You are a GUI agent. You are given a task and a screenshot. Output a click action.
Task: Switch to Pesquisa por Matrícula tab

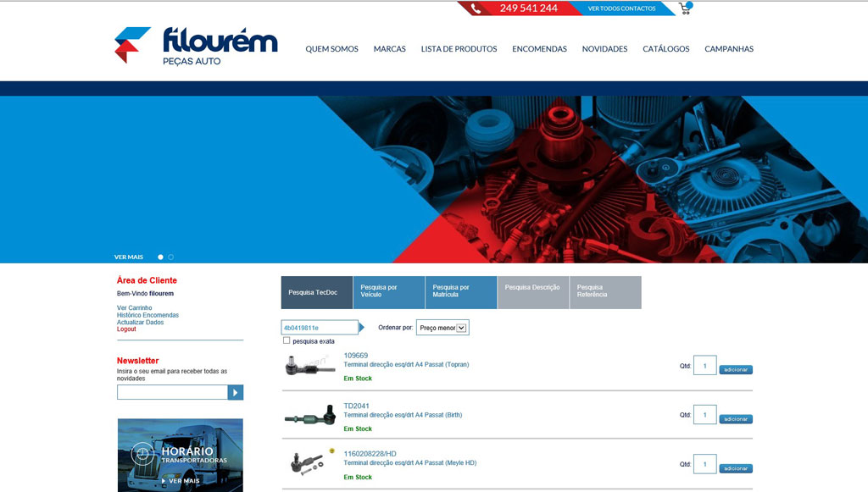[460, 291]
